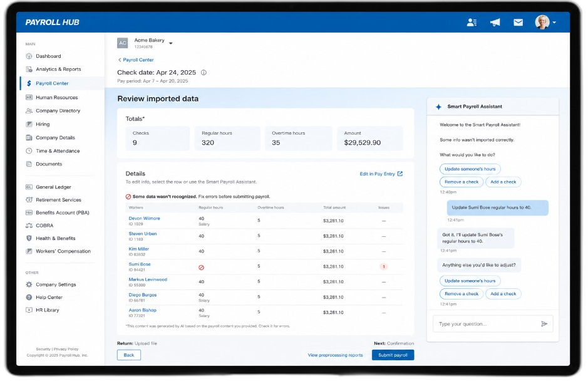Open worker Steven Urben

click(143, 234)
